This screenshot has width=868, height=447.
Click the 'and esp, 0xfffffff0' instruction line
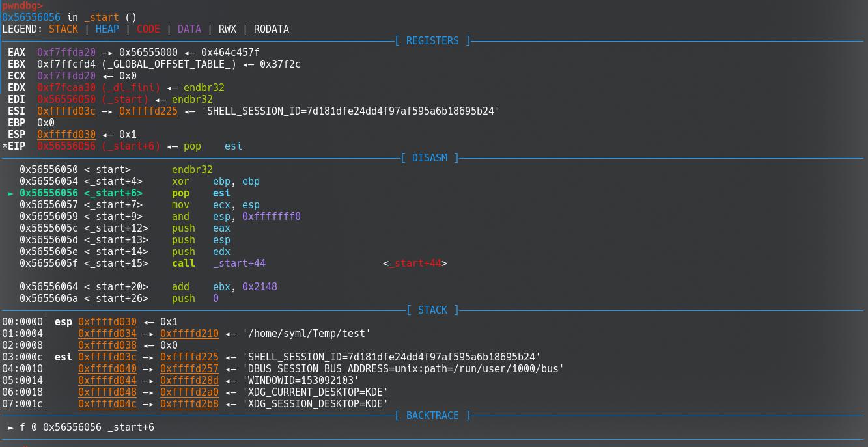[236, 216]
